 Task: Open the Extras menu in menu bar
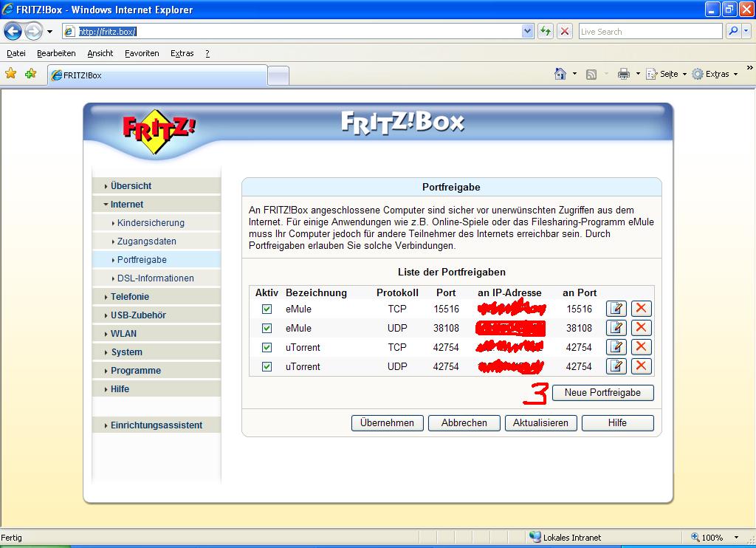point(182,53)
